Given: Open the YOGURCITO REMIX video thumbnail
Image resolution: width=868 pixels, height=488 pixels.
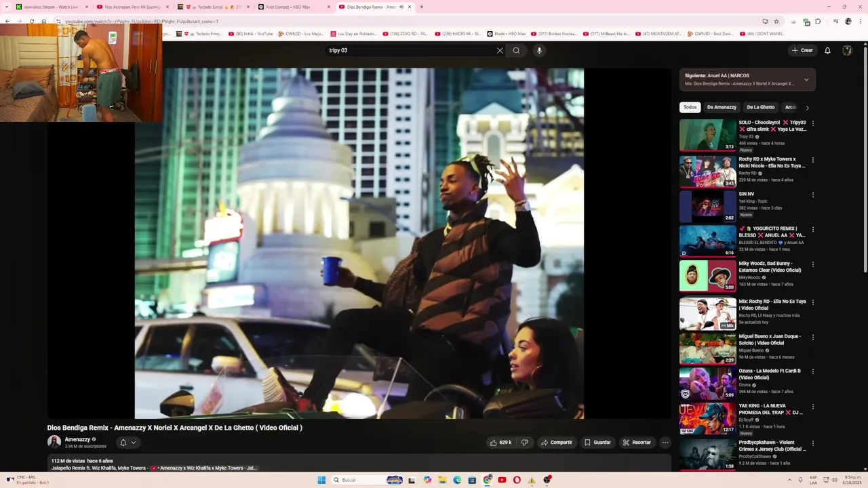Looking at the screenshot, I should [707, 241].
